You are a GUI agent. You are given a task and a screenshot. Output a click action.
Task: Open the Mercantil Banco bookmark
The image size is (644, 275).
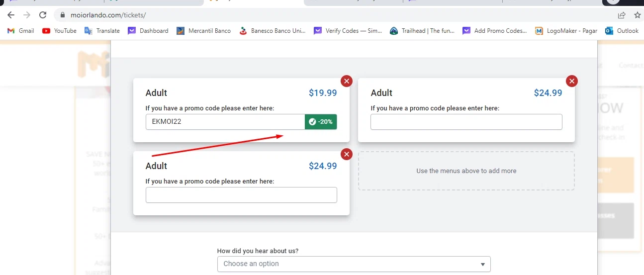pyautogui.click(x=204, y=31)
